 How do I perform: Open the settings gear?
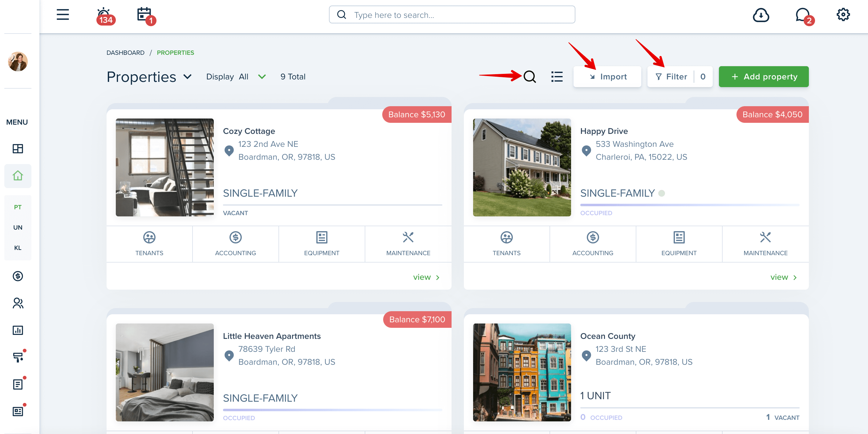pos(843,14)
